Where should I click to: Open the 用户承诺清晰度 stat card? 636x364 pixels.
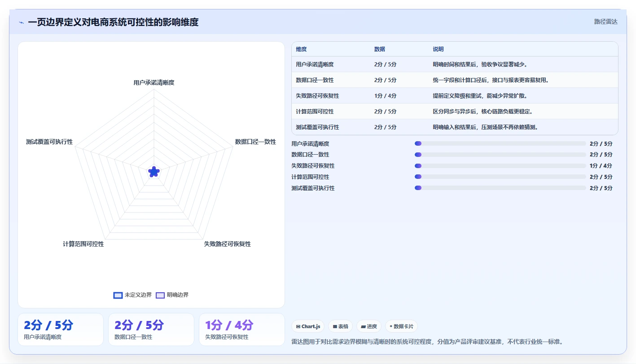click(61, 329)
